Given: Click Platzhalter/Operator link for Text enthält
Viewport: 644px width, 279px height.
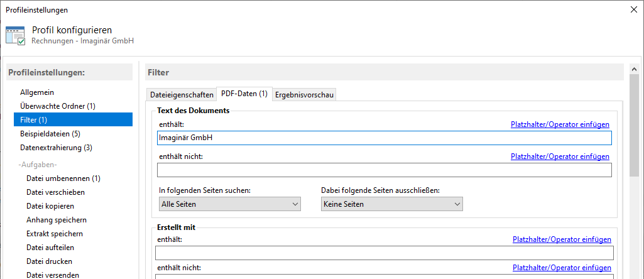Looking at the screenshot, I should point(560,124).
